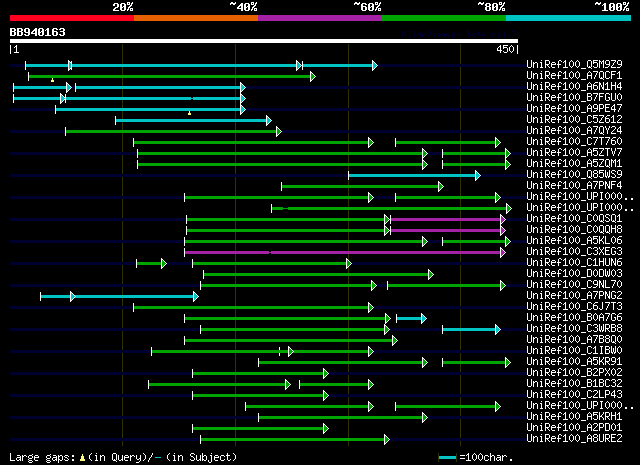Click the cyan alignment bar for C5Z612
This screenshot has width=640, height=465.
[x=193, y=120]
